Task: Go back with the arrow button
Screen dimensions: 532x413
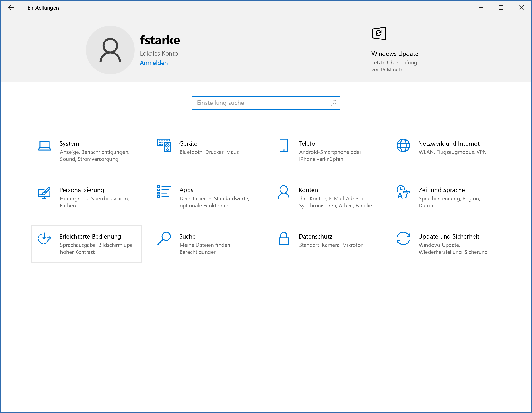Action: tap(11, 8)
